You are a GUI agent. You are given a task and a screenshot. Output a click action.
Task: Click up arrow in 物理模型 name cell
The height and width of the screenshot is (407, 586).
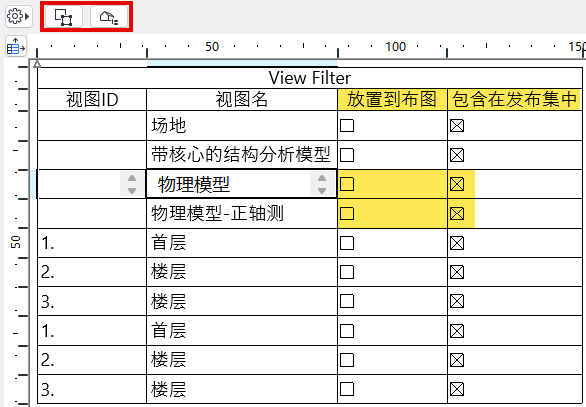322,178
